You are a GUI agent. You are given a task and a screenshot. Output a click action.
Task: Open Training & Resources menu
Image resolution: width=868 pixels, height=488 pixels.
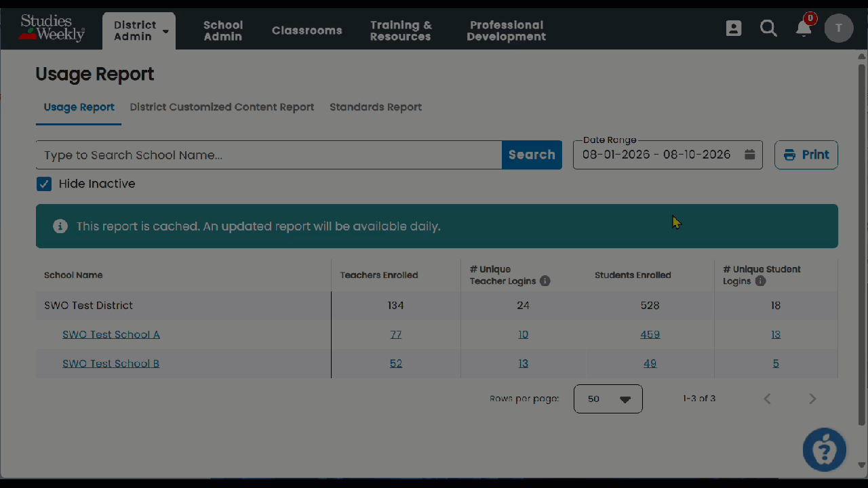point(401,30)
